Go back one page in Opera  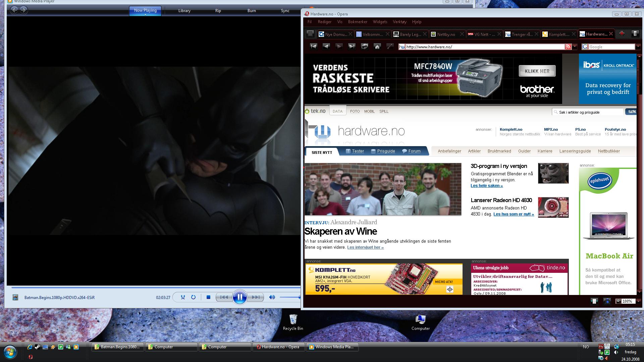tap(326, 47)
